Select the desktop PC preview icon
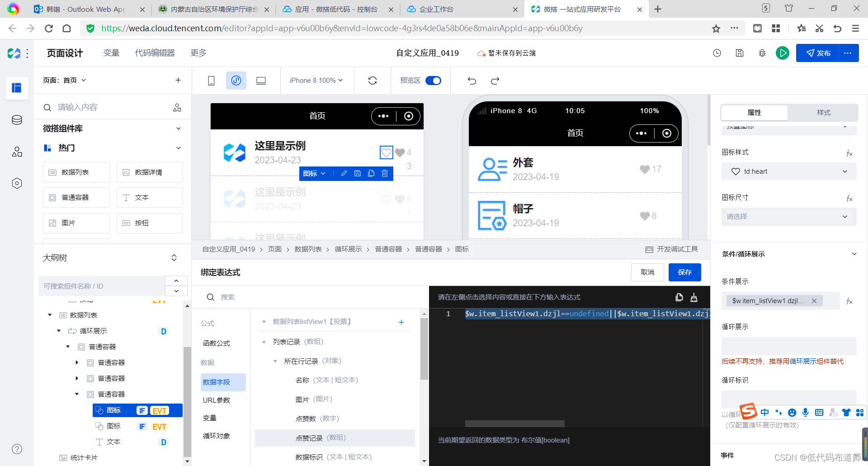868x466 pixels. (x=261, y=81)
